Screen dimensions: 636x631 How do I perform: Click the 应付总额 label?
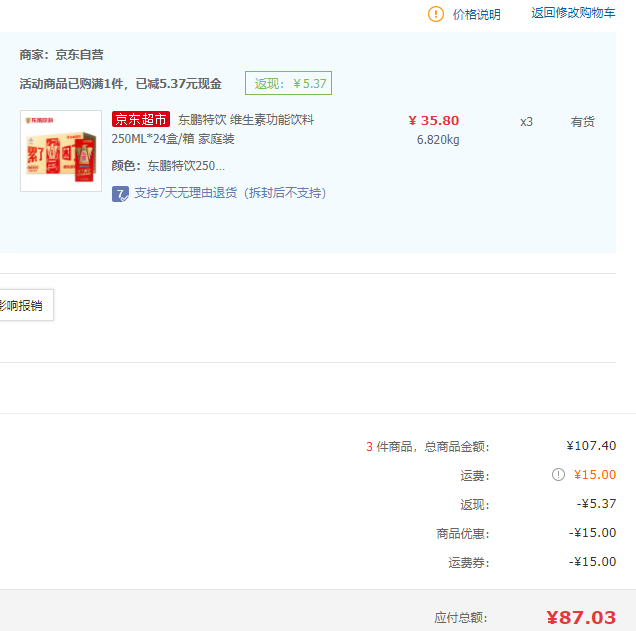(461, 618)
